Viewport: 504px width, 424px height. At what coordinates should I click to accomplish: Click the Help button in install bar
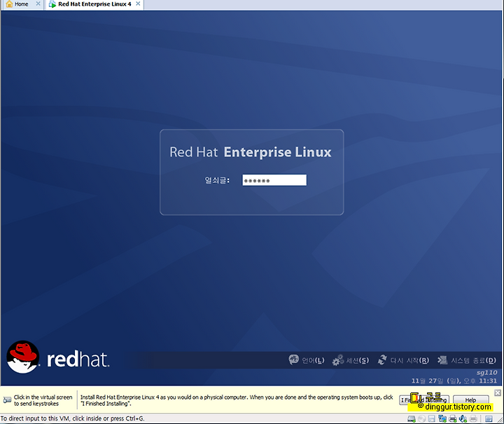tap(470, 400)
